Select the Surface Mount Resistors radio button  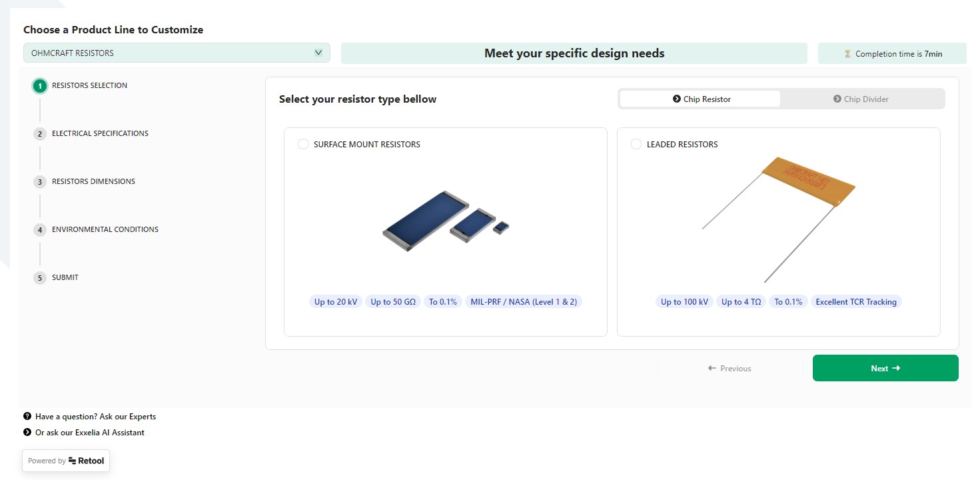click(x=303, y=144)
